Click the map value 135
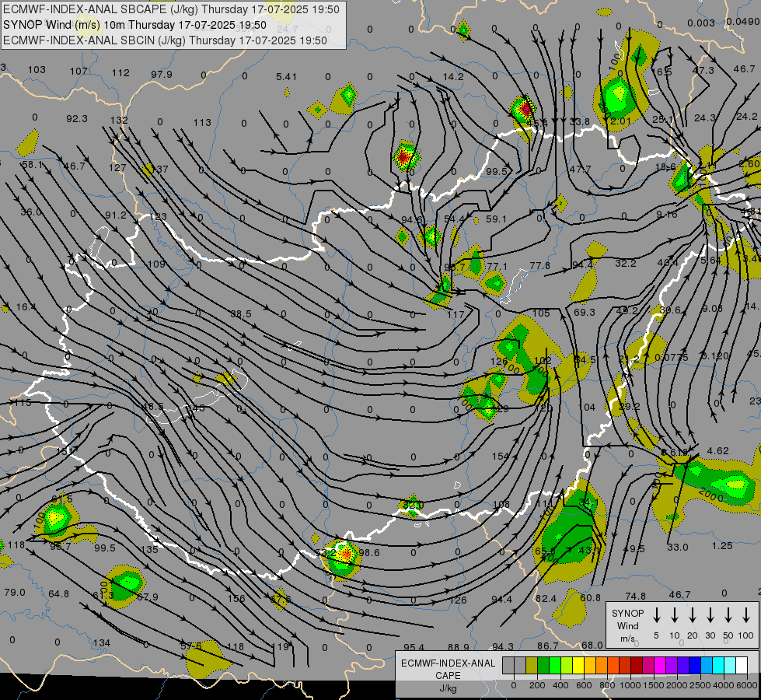 tap(149, 549)
